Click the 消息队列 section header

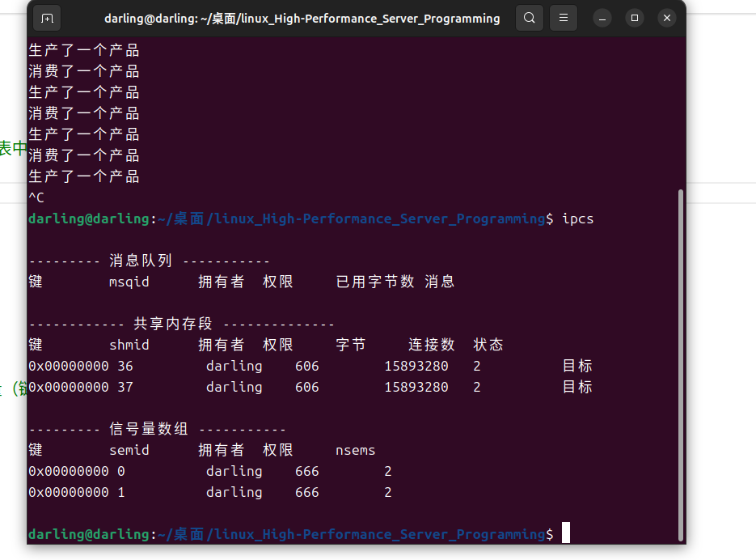point(141,261)
